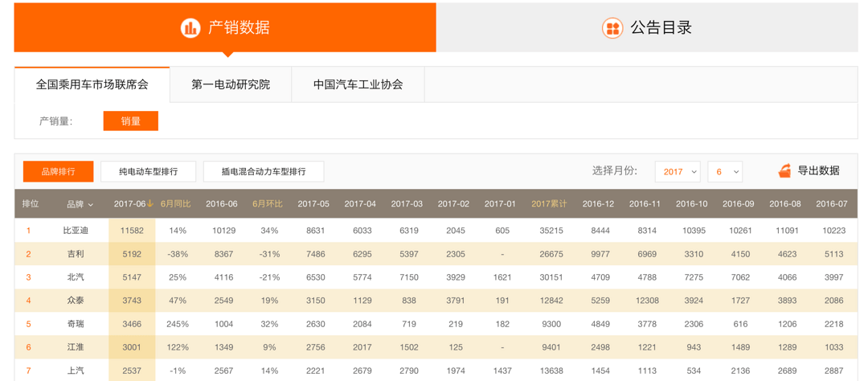Select the 中国汽车工业协会 tab
Image resolution: width=868 pixels, height=381 pixels.
358,84
